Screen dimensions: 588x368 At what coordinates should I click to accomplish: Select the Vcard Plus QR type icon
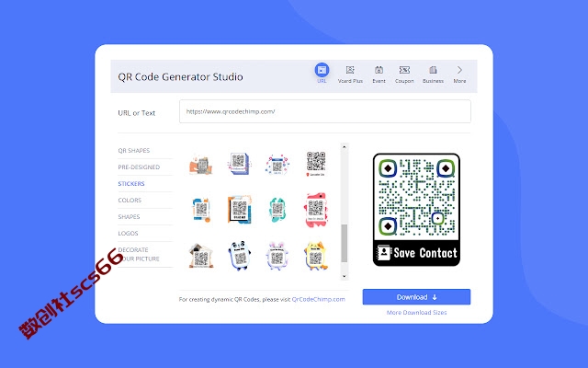350,70
